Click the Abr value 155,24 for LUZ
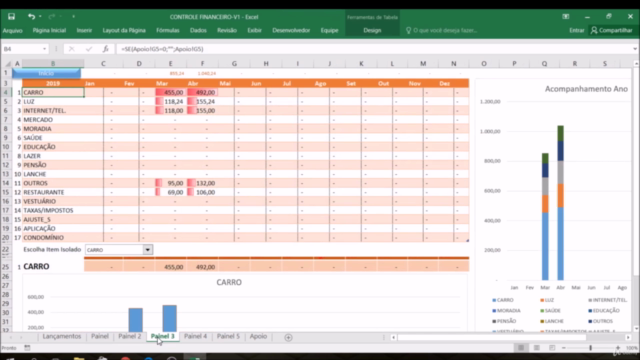 (x=202, y=101)
